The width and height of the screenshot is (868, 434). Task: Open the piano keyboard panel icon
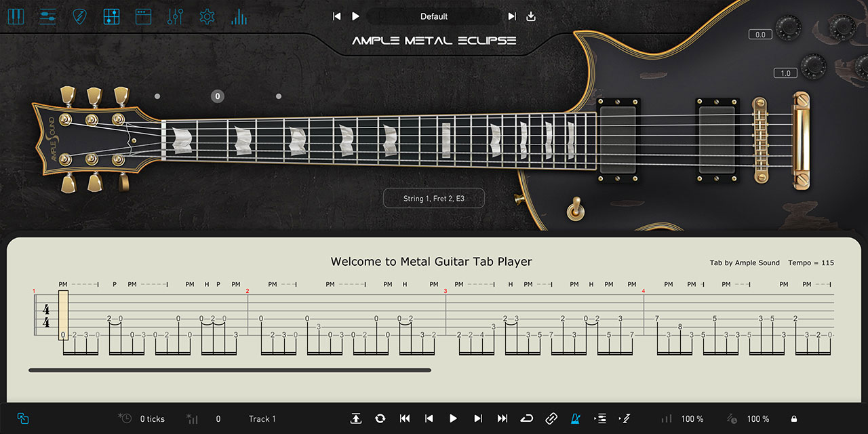click(x=16, y=16)
